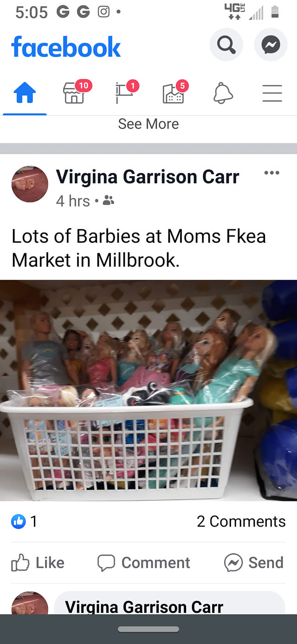Screen dimensions: 297x644
Task: Expand text with See More
Action: [x=148, y=124]
